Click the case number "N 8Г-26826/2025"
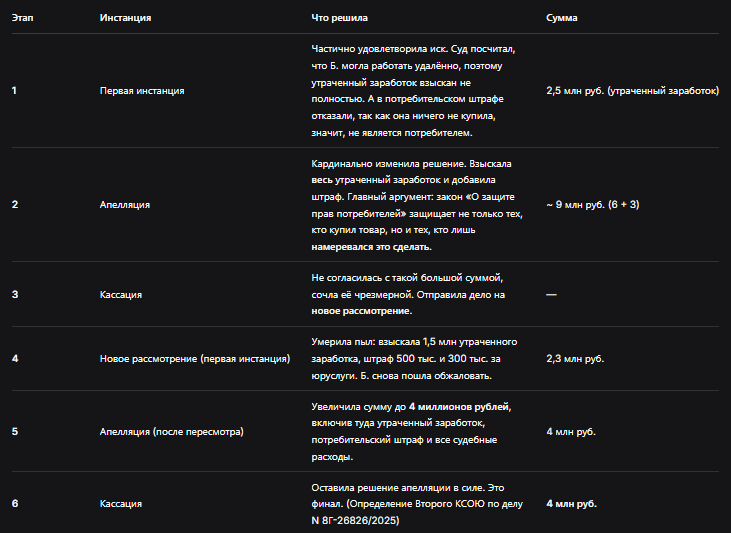This screenshot has height=533, width=731. pyautogui.click(x=355, y=520)
